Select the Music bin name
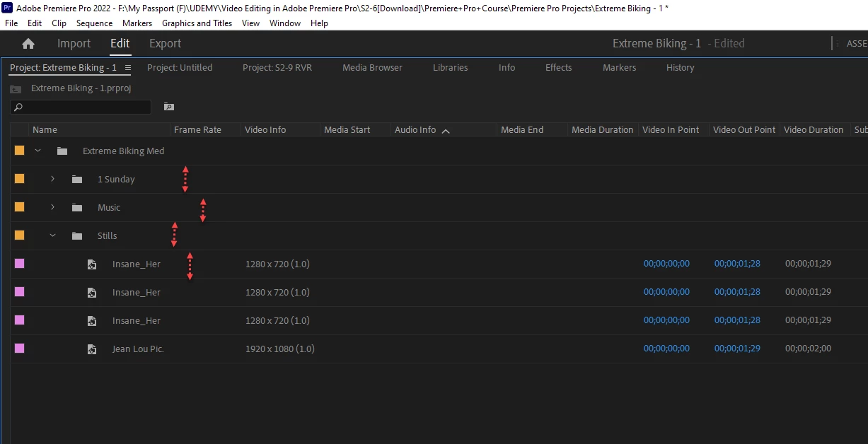 tap(109, 208)
